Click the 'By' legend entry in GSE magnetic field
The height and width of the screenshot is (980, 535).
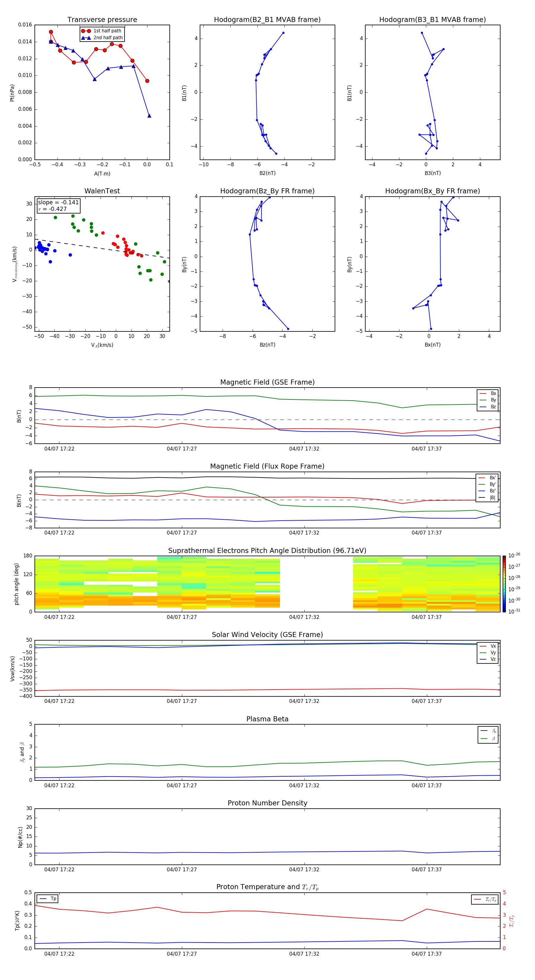pyautogui.click(x=488, y=400)
